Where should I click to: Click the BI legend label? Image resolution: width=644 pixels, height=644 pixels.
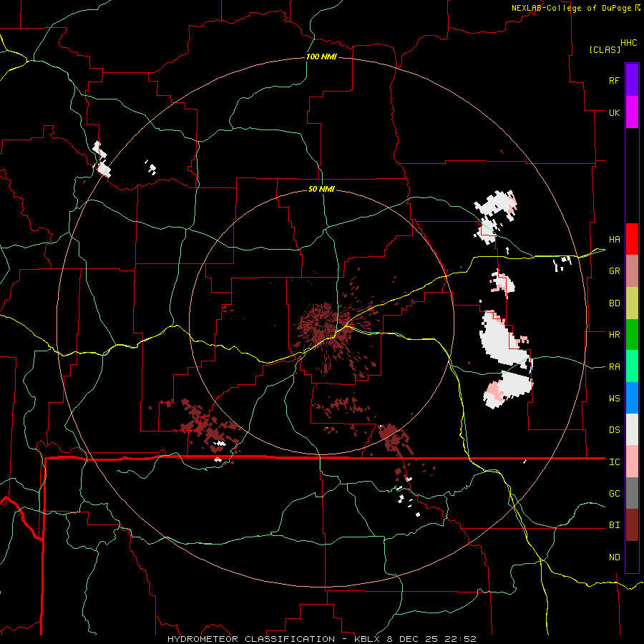point(614,525)
